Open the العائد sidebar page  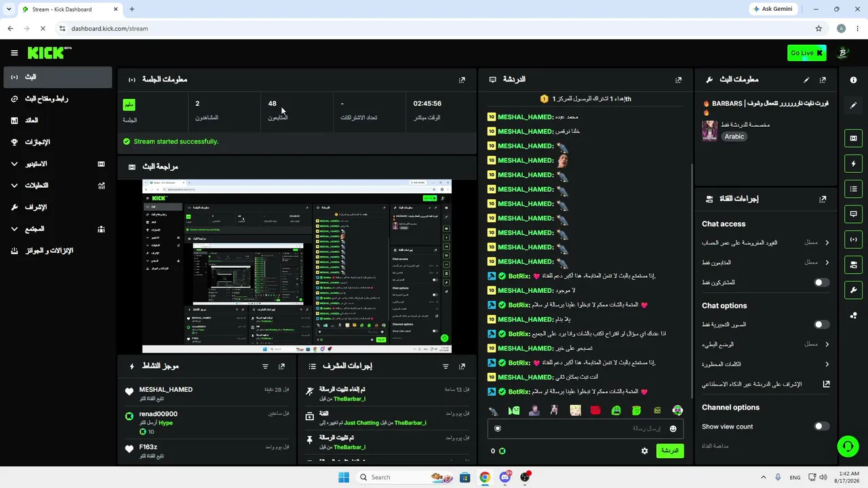pos(58,121)
